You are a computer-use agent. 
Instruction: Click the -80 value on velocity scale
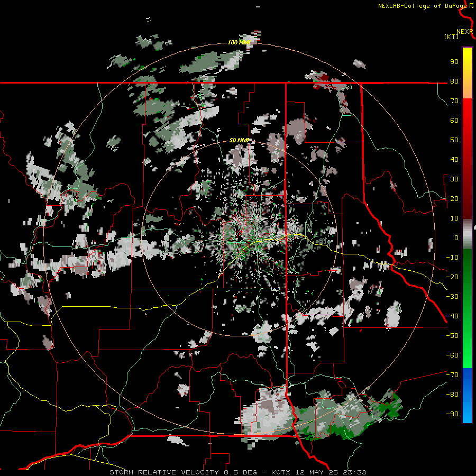point(452,395)
